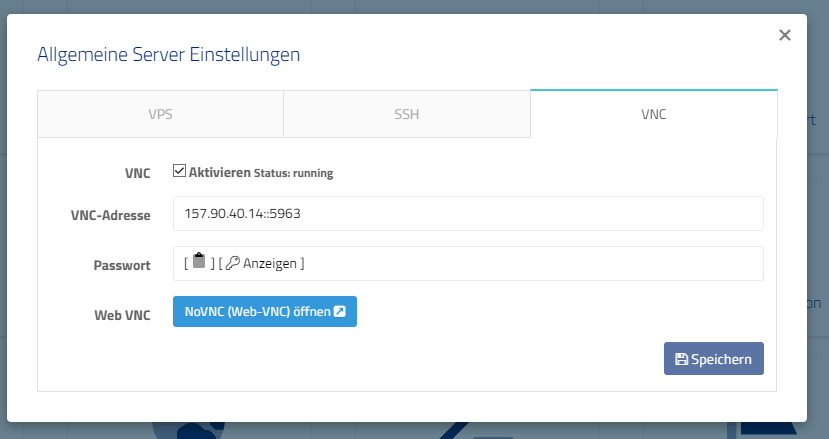829x439 pixels.
Task: Toggle the VNC Aktivieren checkbox
Action: pos(179,171)
